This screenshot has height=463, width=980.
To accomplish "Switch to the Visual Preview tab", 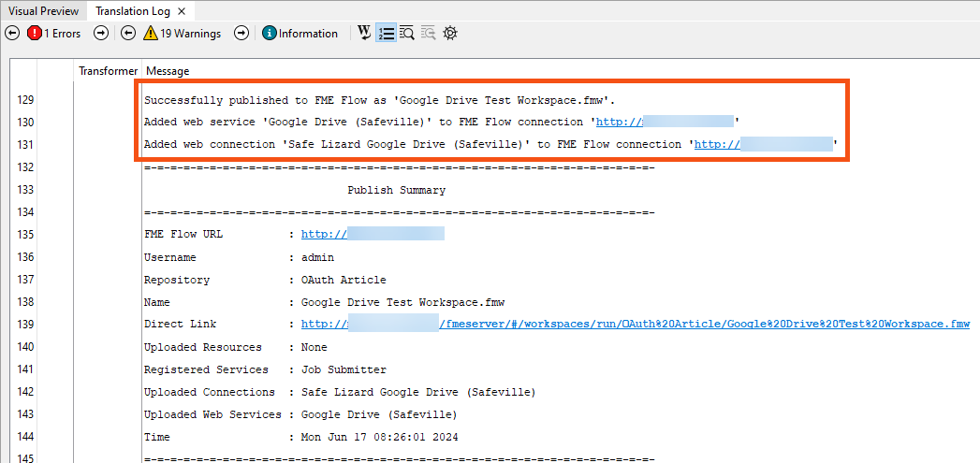I will tap(43, 11).
